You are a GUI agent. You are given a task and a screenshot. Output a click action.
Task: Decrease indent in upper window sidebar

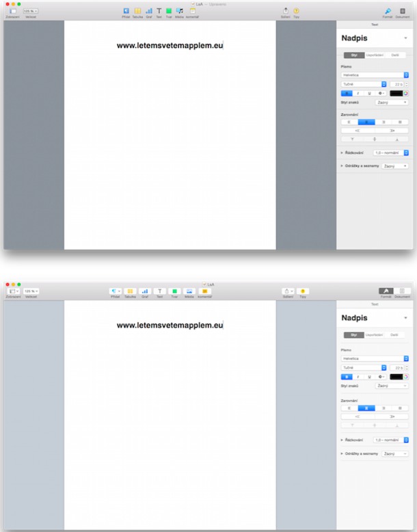(358, 131)
